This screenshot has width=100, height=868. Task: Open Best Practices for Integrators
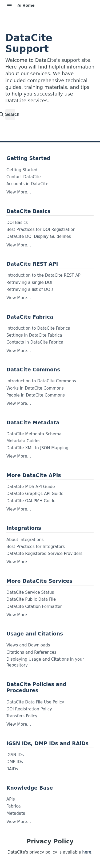point(35,547)
